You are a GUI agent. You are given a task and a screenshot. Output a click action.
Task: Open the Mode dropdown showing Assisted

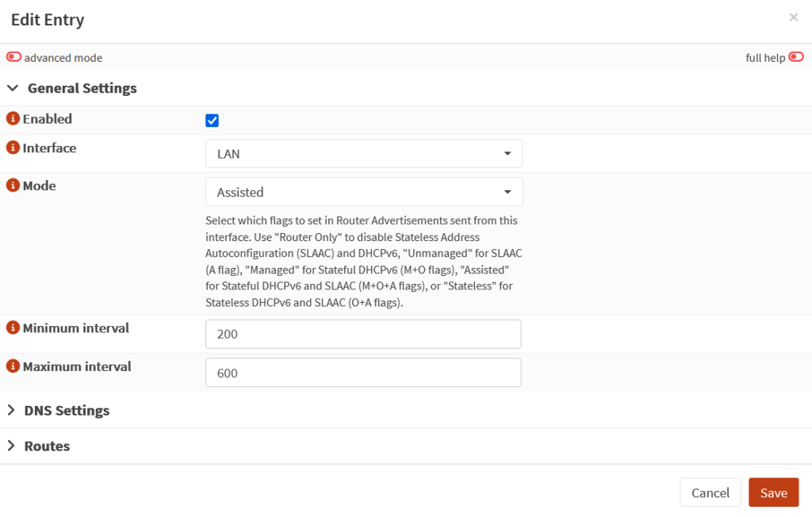click(363, 192)
